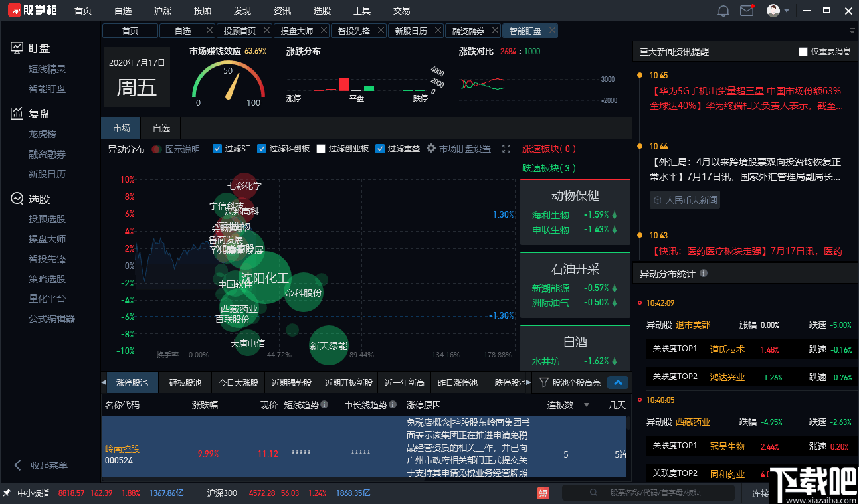The image size is (859, 504).
Task: Open 市场盯盘设置 gear icon
Action: 431,149
